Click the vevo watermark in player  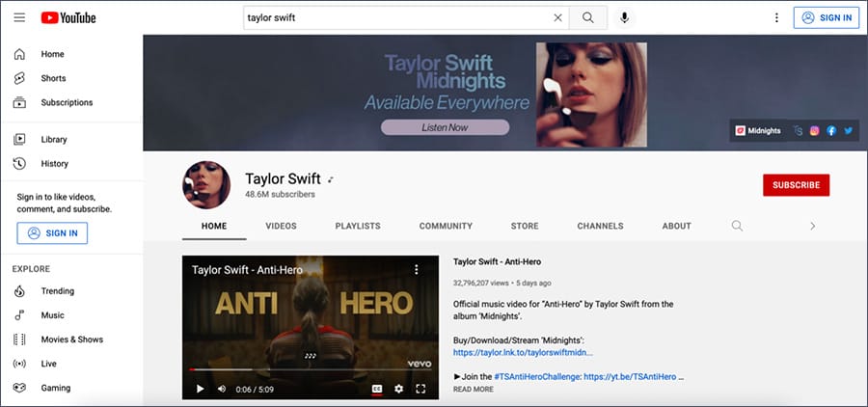[x=420, y=364]
